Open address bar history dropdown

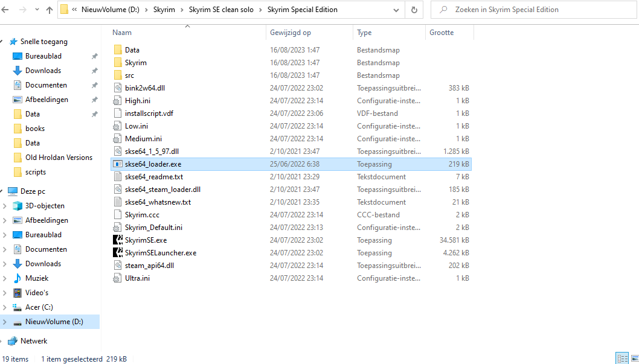click(396, 10)
